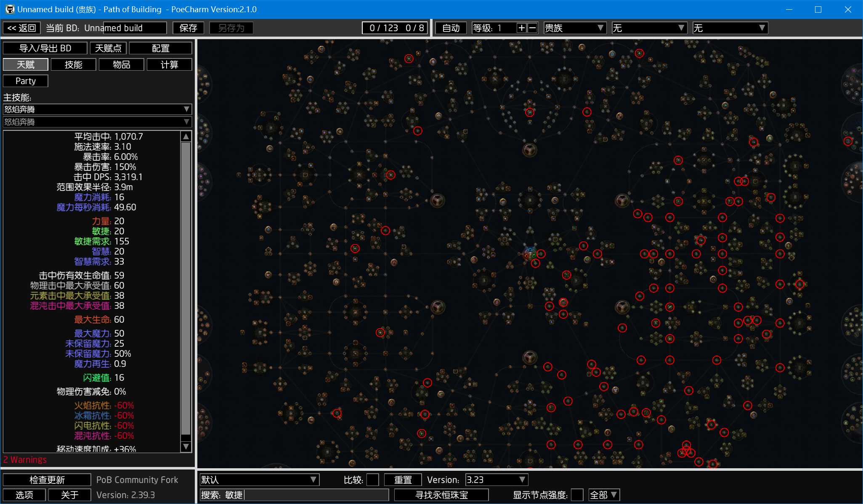Click the Scion starting node at tree center
The width and height of the screenshot is (863, 504).
pyautogui.click(x=530, y=253)
